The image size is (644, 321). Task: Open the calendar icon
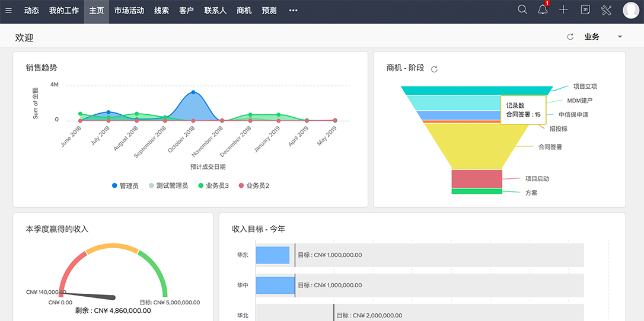point(585,10)
